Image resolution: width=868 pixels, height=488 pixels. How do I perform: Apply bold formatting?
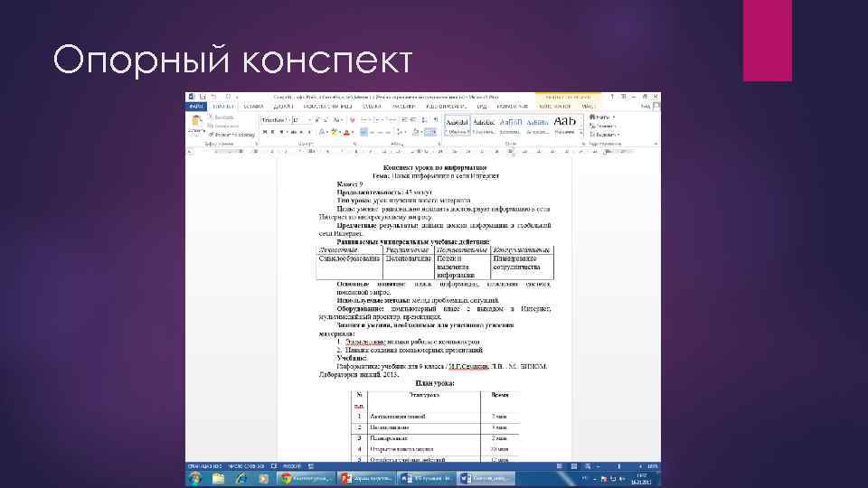click(265, 132)
